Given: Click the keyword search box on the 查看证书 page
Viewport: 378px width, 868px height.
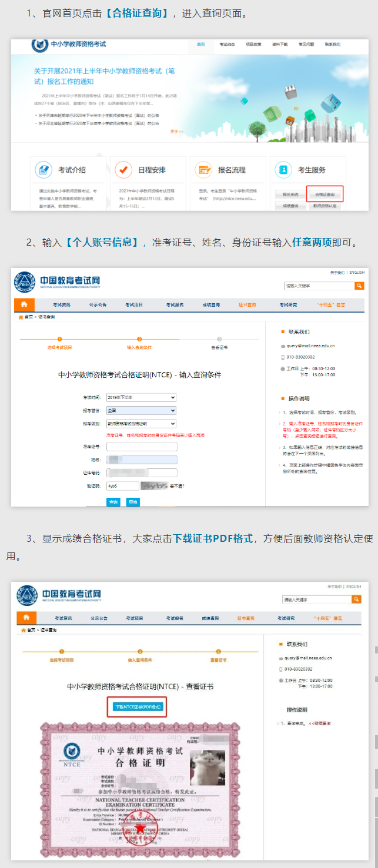Looking at the screenshot, I should 317,599.
